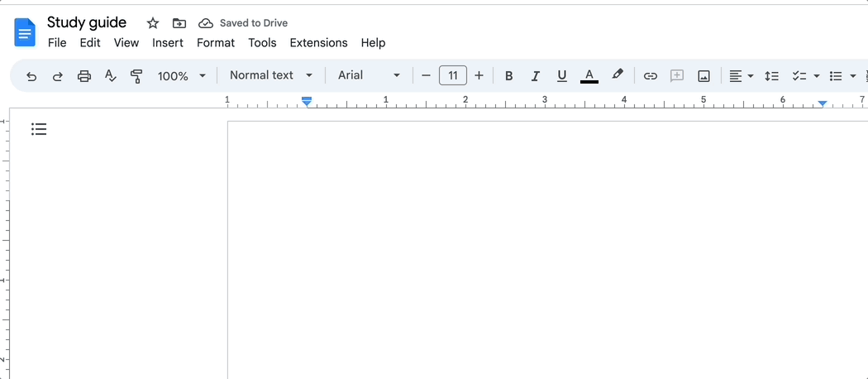868x379 pixels.
Task: Toggle bold formatting
Action: pyautogui.click(x=508, y=76)
